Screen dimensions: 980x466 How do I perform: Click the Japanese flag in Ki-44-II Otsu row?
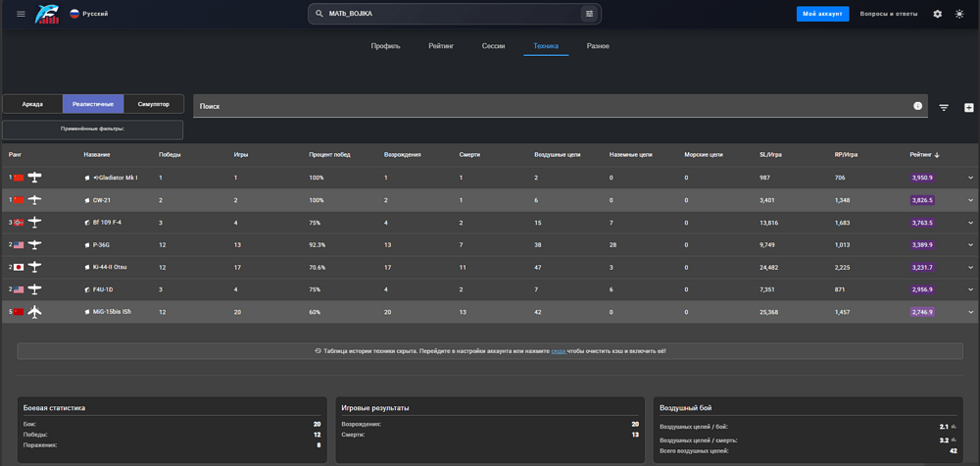tap(19, 267)
